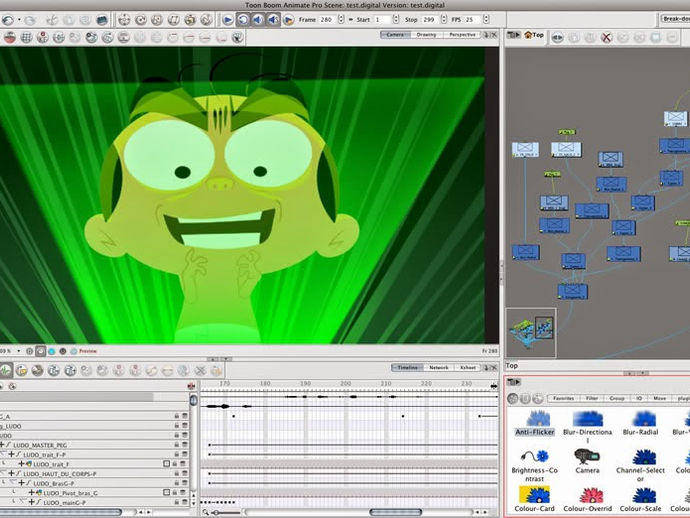Screen dimensions: 690x518
Task: Select the Colour-Card module icon
Action: click(534, 494)
